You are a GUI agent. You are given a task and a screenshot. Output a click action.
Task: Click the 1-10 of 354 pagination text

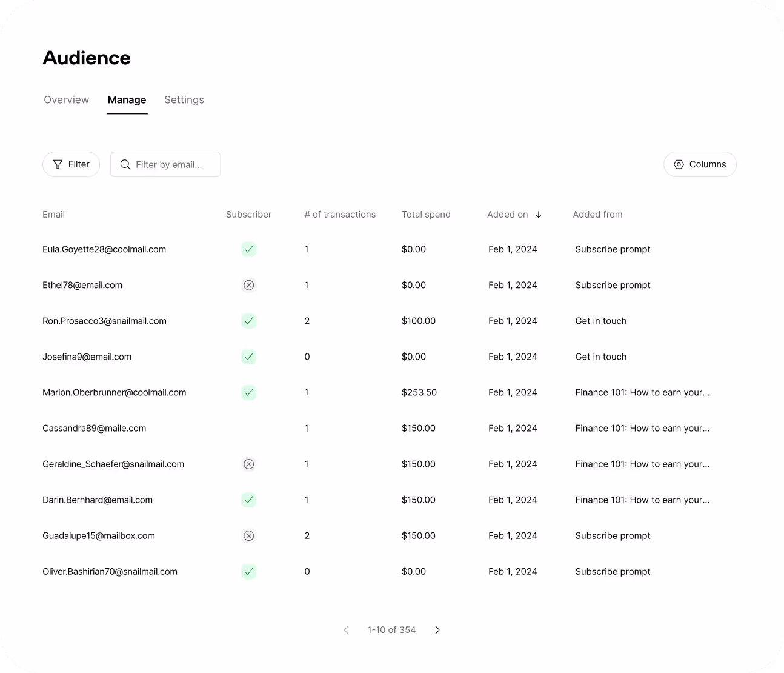tap(391, 630)
